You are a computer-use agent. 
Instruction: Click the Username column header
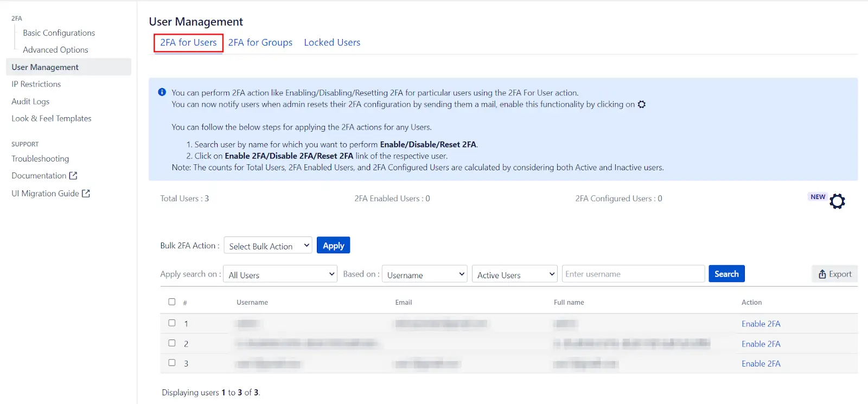(252, 302)
